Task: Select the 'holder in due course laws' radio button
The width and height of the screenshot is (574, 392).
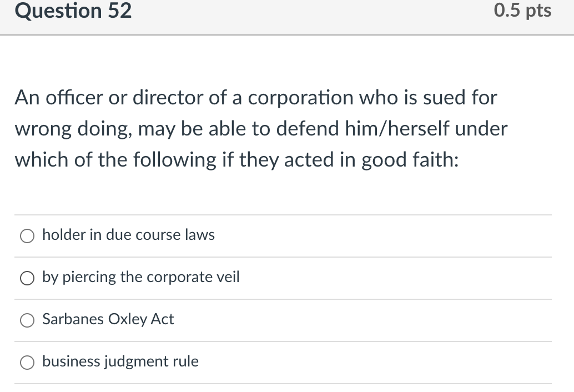Action: coord(27,235)
